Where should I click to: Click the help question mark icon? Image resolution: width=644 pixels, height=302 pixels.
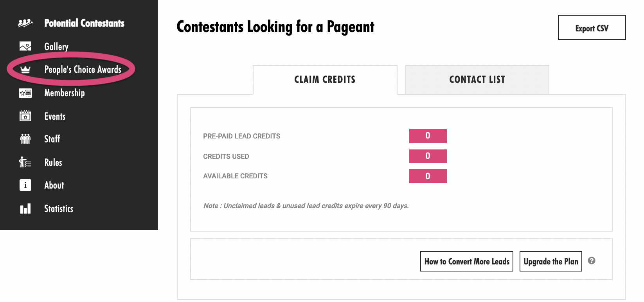[x=592, y=261]
